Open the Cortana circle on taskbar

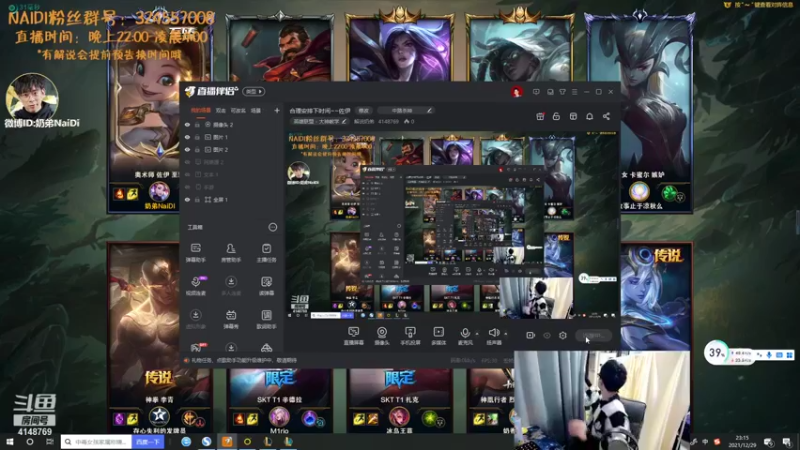click(30, 442)
